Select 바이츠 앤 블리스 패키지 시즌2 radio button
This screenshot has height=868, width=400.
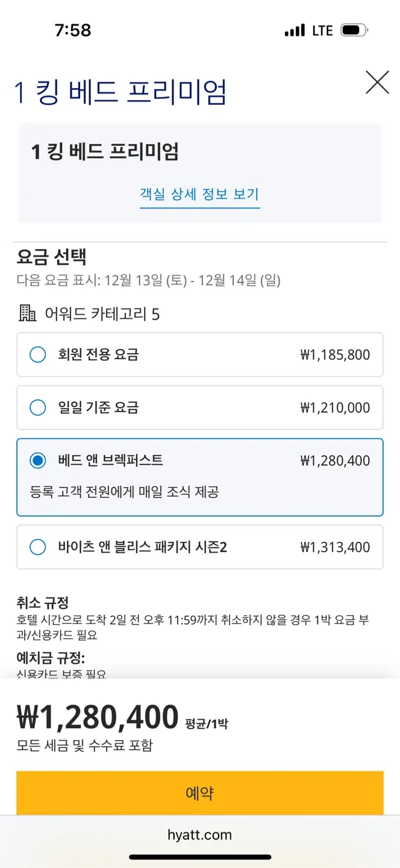(38, 547)
